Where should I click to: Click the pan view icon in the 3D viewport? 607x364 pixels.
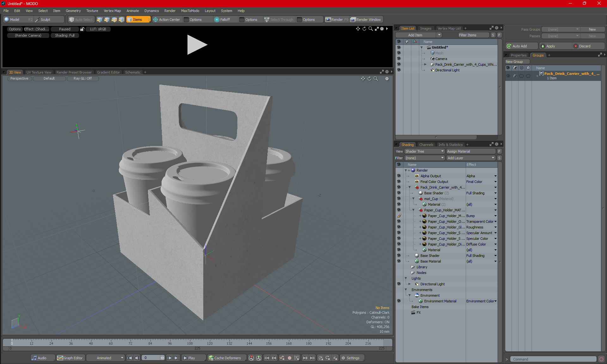tap(363, 79)
